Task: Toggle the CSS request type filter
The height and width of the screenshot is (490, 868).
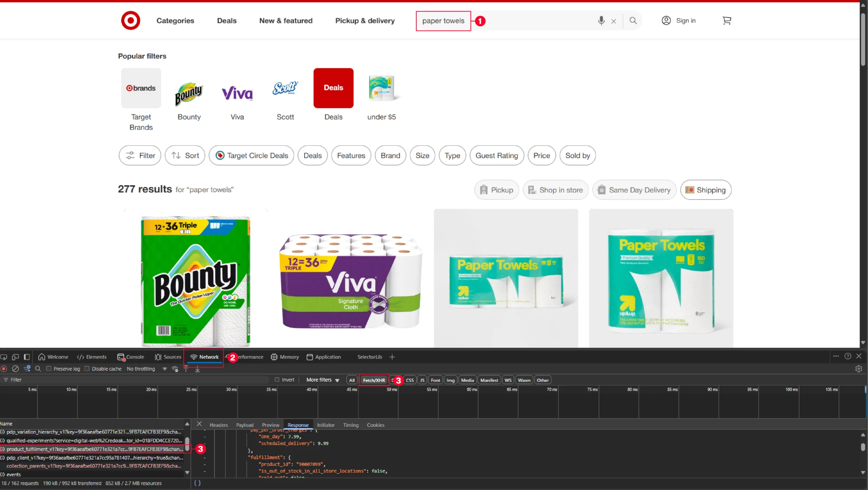Action: point(410,380)
